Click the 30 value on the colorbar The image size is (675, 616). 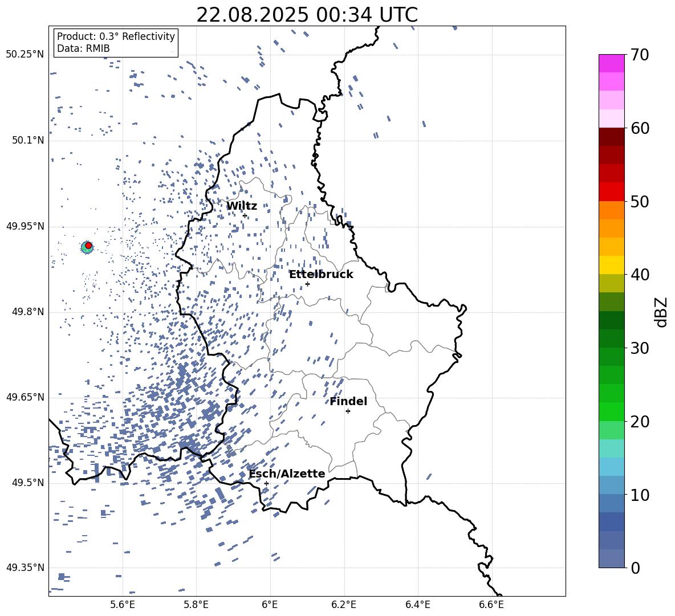tap(640, 348)
